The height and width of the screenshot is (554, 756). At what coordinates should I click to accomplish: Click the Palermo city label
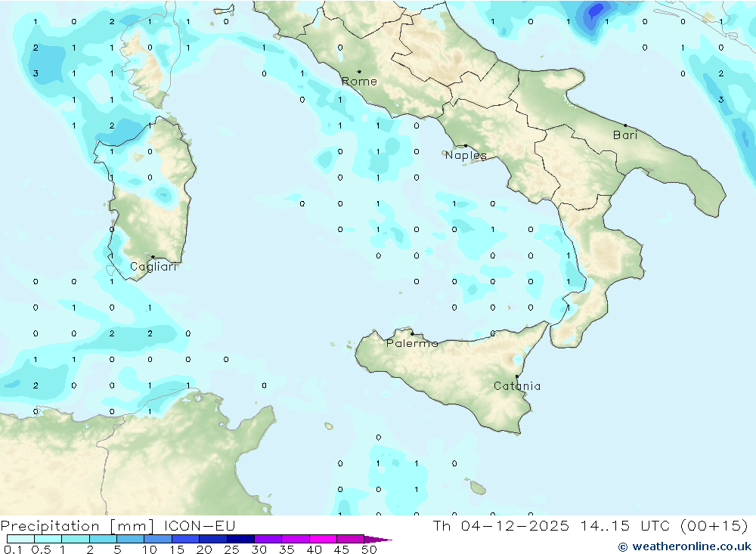(412, 343)
